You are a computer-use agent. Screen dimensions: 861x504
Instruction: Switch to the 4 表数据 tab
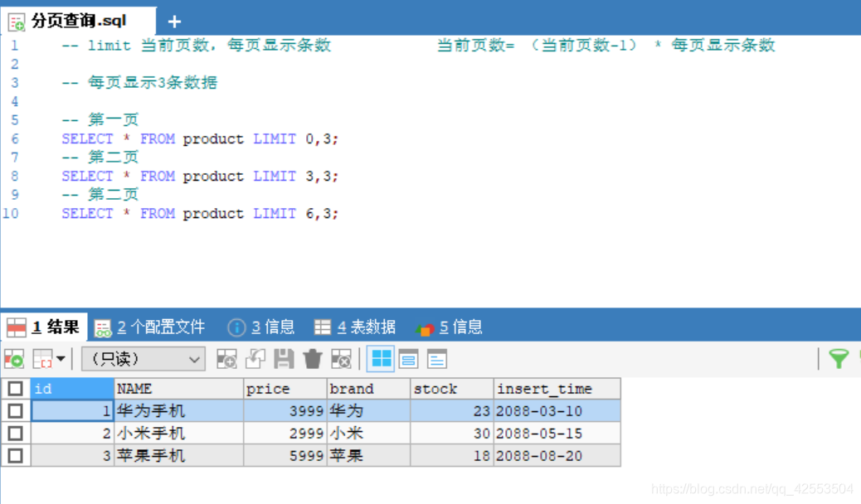[355, 327]
